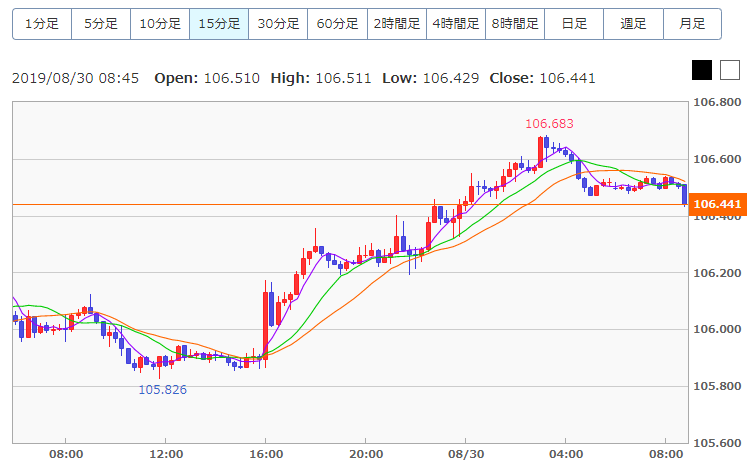752x468 pixels.
Task: Click the 106.800 price axis label
Action: click(x=717, y=102)
